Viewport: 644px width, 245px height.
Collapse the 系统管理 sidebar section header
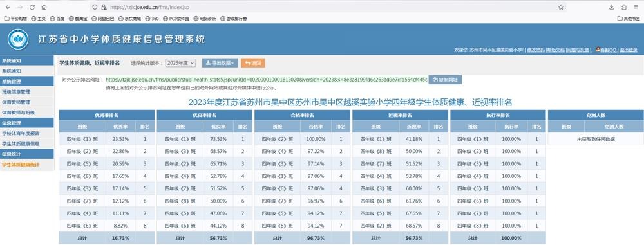point(26,81)
